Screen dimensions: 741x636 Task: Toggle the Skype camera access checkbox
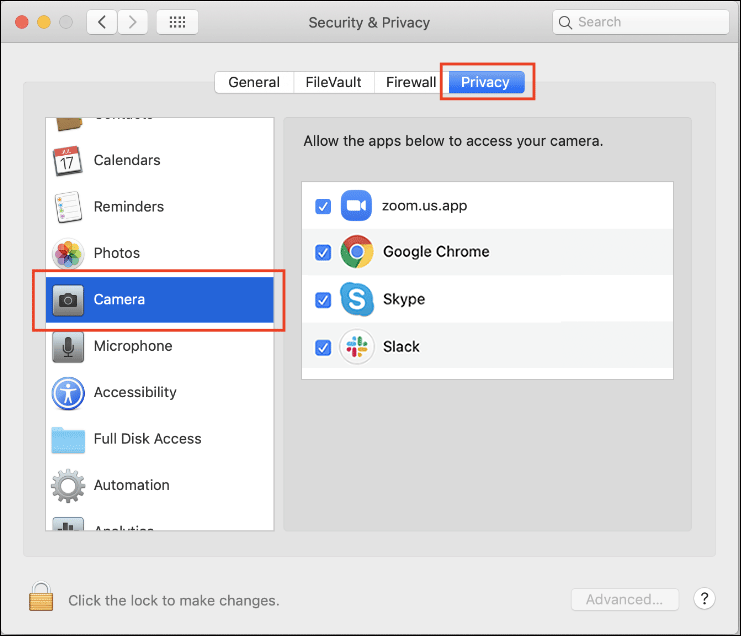point(323,300)
